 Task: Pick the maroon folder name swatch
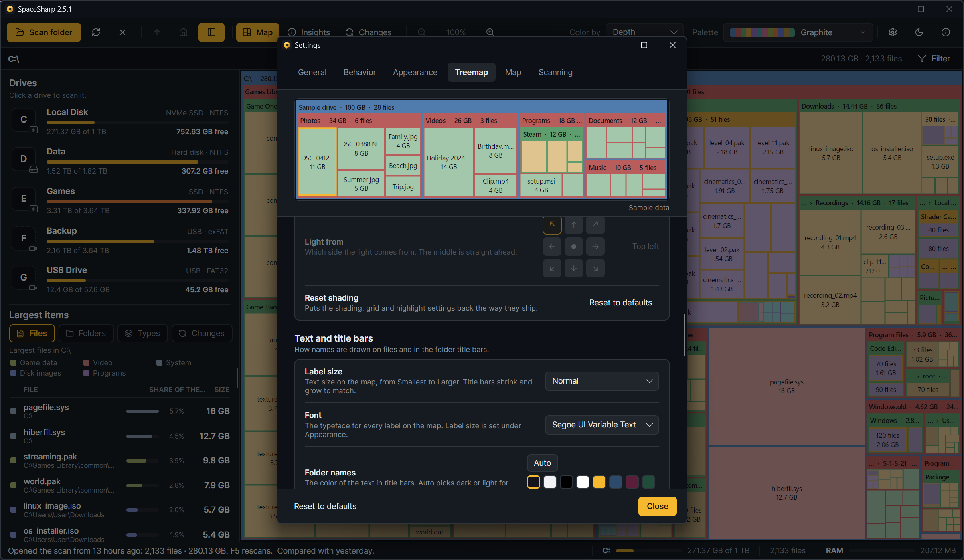[x=632, y=482]
